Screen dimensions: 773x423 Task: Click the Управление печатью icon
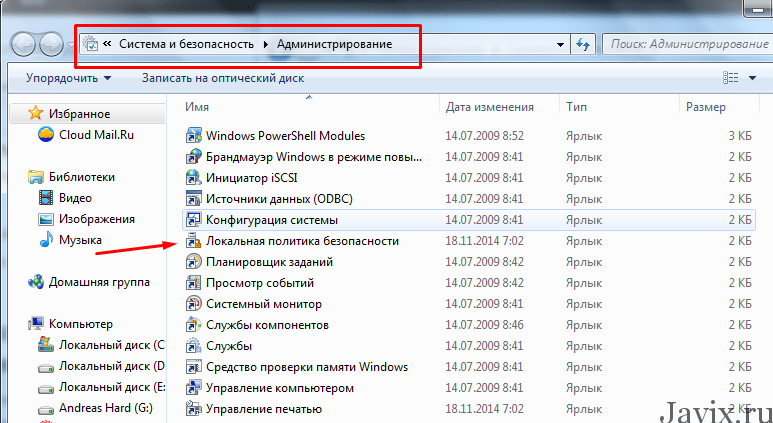(193, 409)
